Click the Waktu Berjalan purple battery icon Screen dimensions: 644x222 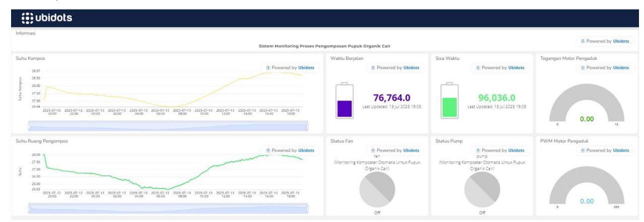345,101
